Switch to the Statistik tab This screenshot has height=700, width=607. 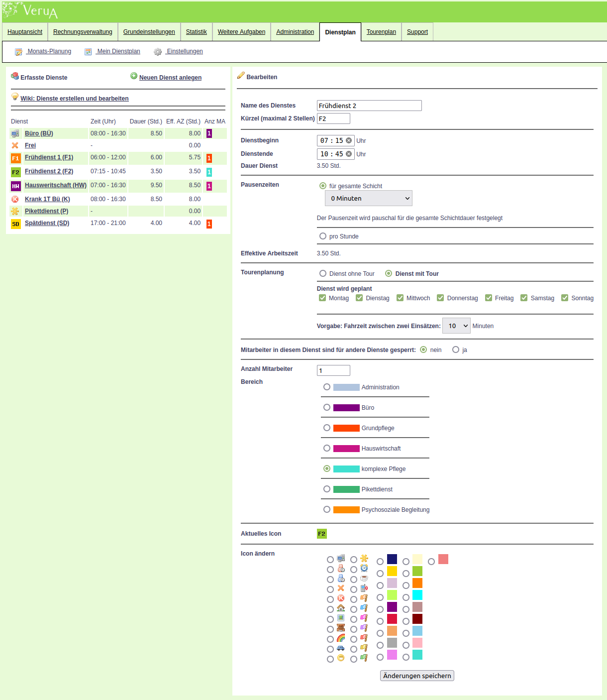click(196, 32)
